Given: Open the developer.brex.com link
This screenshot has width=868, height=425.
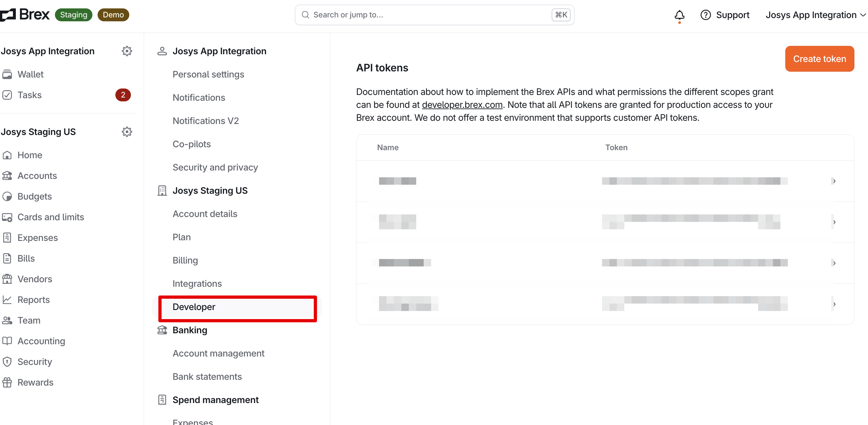Looking at the screenshot, I should click(462, 105).
